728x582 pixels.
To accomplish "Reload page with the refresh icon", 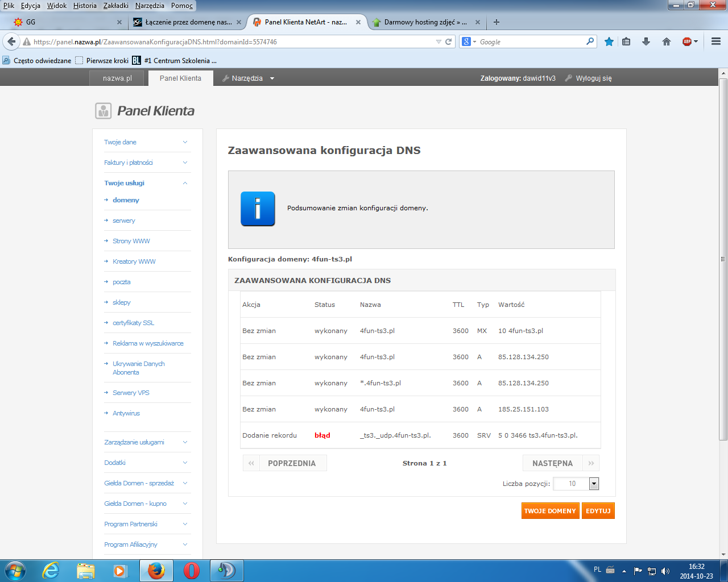I will pyautogui.click(x=448, y=41).
